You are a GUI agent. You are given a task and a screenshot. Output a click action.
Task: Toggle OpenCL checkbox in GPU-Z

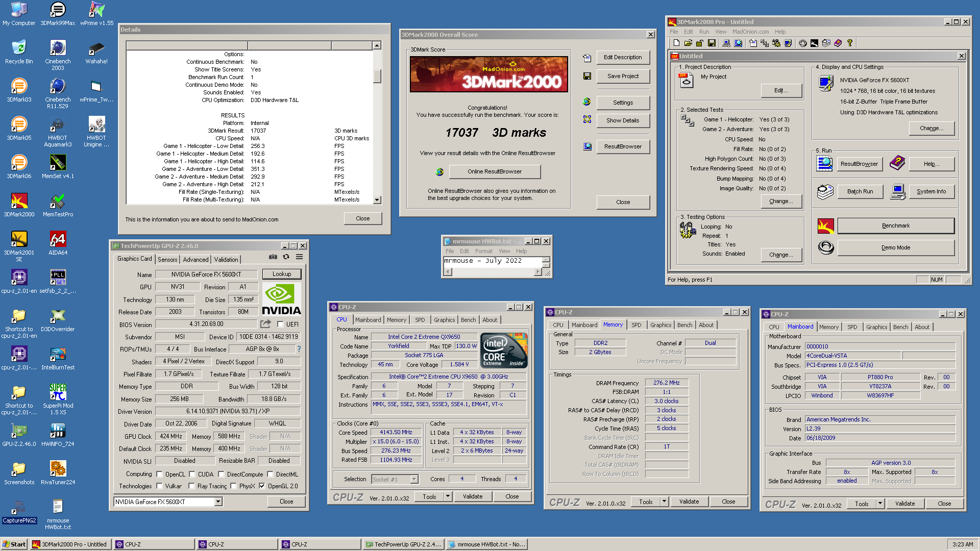pyautogui.click(x=159, y=474)
